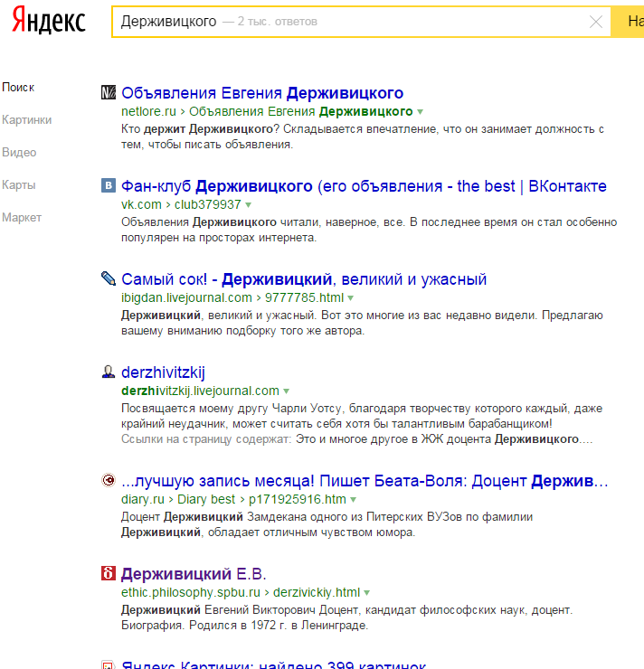Screen dimensions: 644x669
Task: Open the Карты tab
Action: tap(19, 184)
